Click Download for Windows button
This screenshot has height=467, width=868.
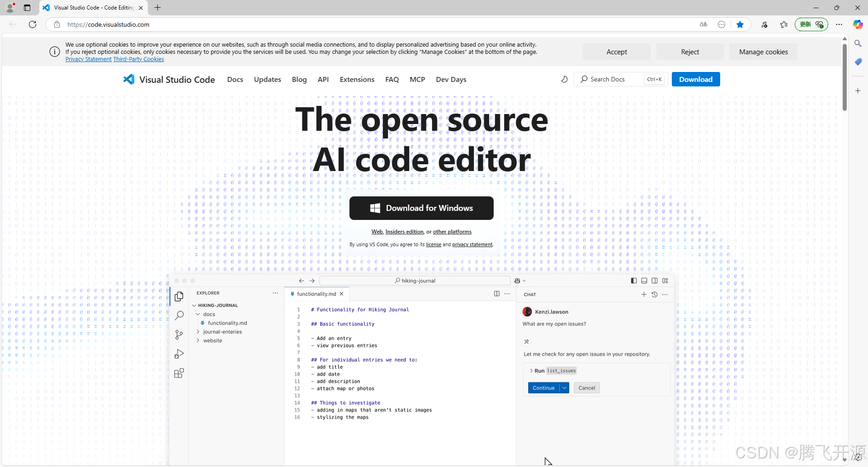click(x=421, y=208)
